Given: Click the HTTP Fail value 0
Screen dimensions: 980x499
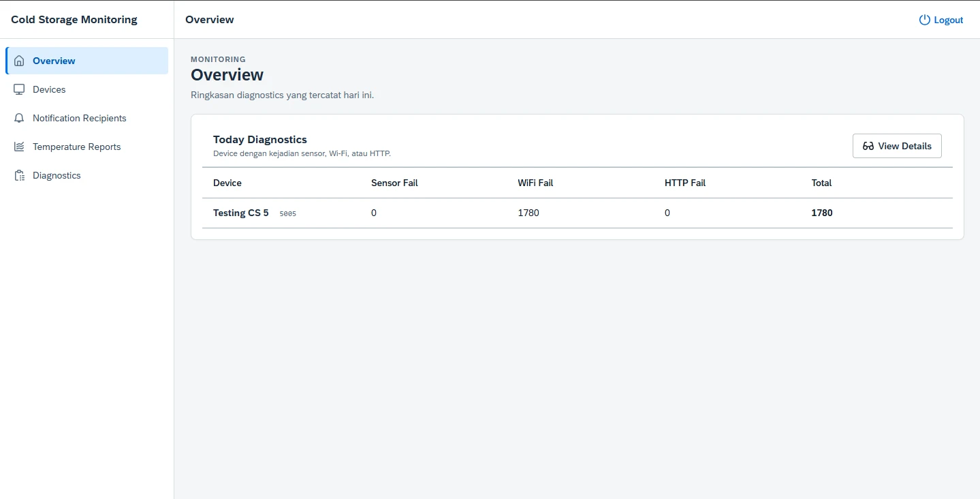Looking at the screenshot, I should click(667, 213).
